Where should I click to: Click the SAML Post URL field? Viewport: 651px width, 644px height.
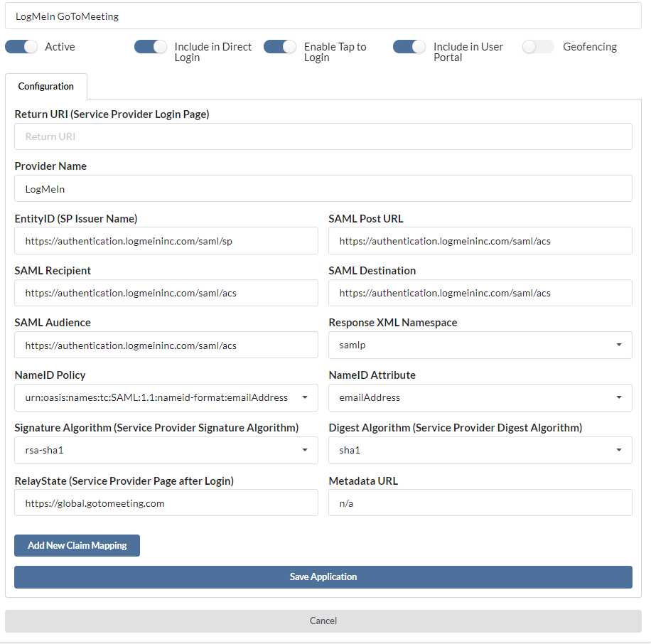(x=480, y=241)
